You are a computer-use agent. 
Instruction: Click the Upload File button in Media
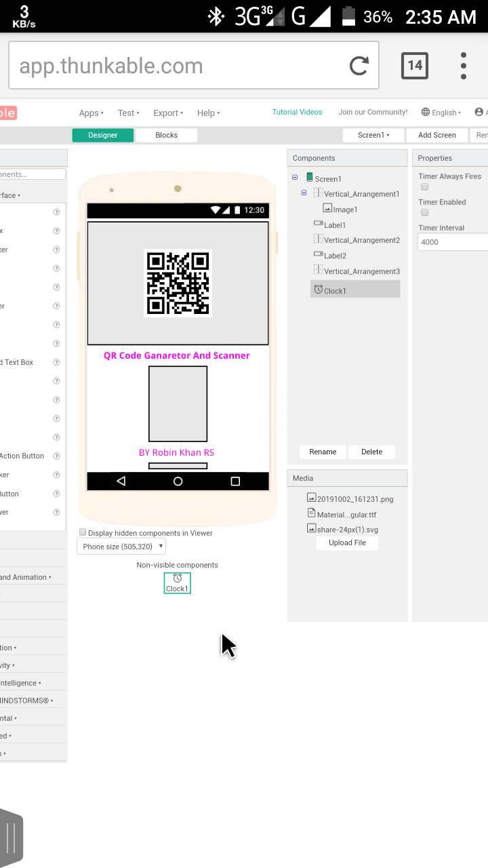(x=347, y=542)
